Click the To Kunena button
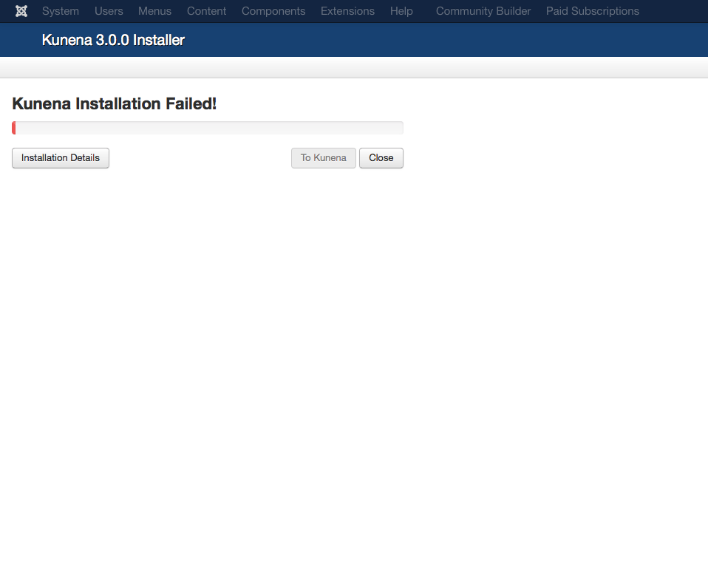Screen dimensions: 708x588 (x=323, y=158)
